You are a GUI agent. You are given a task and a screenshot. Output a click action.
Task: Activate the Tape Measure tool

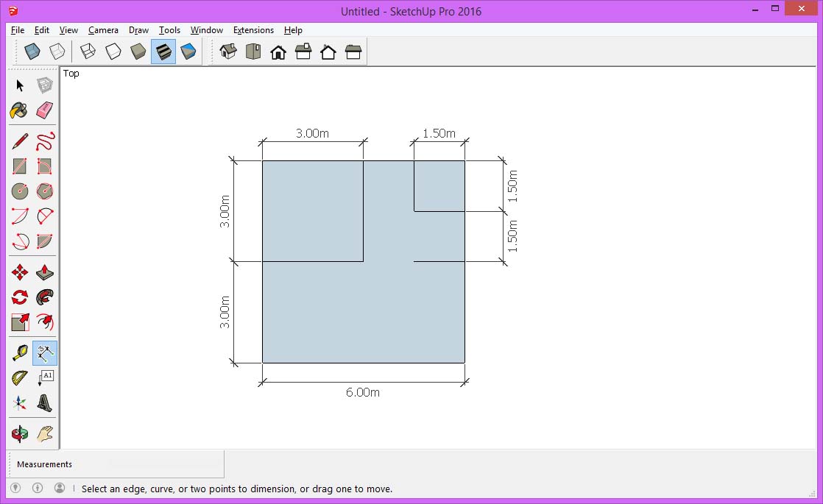[18, 352]
